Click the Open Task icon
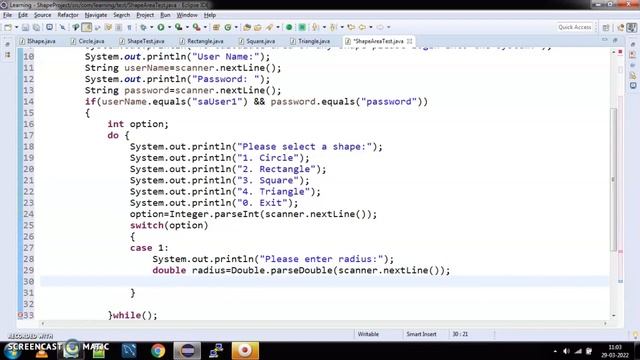This screenshot has width=640, height=360. pos(258,27)
